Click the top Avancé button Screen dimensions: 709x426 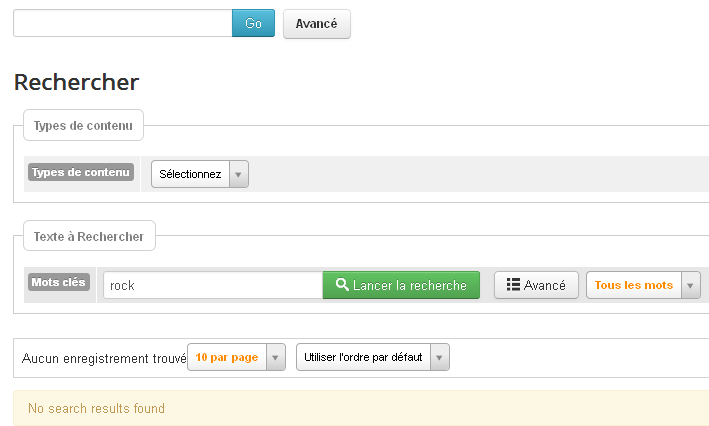317,24
